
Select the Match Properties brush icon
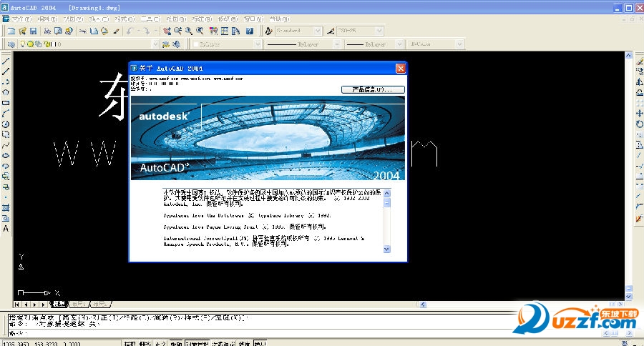click(116, 31)
